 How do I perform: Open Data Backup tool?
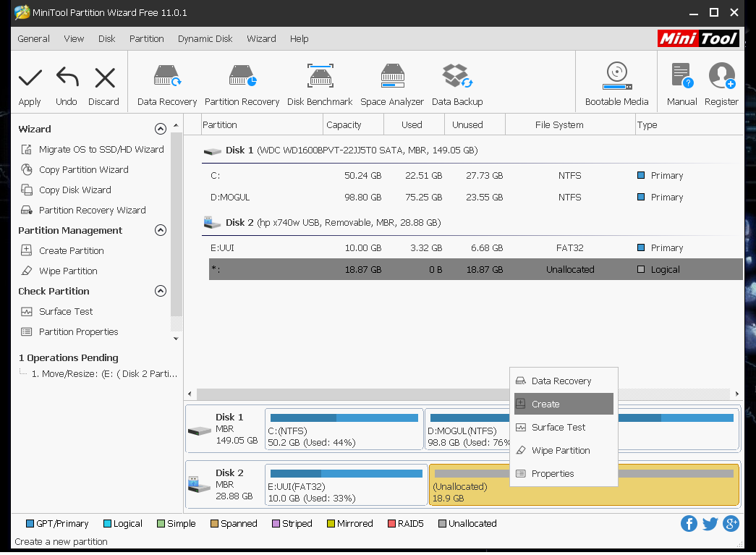click(457, 85)
